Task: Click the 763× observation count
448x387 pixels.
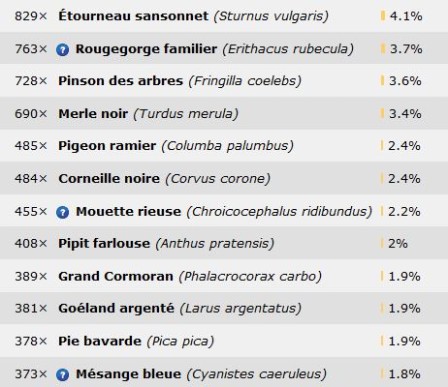Action: (x=31, y=49)
